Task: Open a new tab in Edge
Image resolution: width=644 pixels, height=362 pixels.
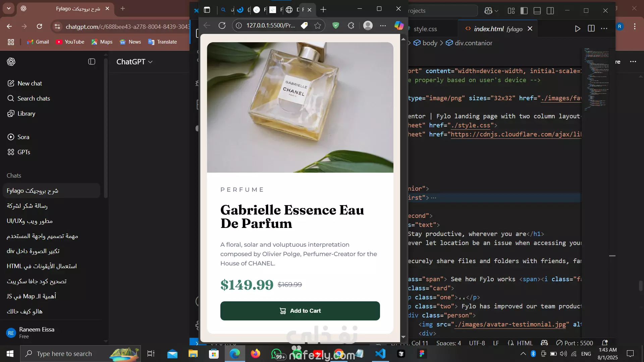Action: click(x=323, y=10)
